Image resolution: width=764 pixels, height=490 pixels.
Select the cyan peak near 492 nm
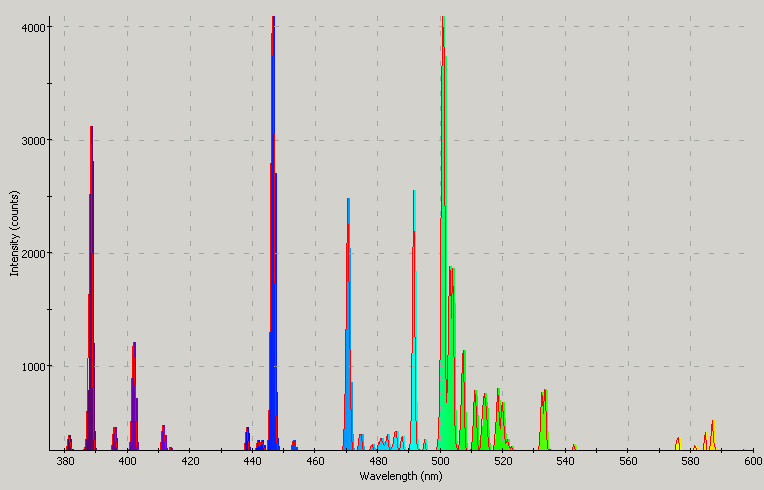[x=414, y=320]
